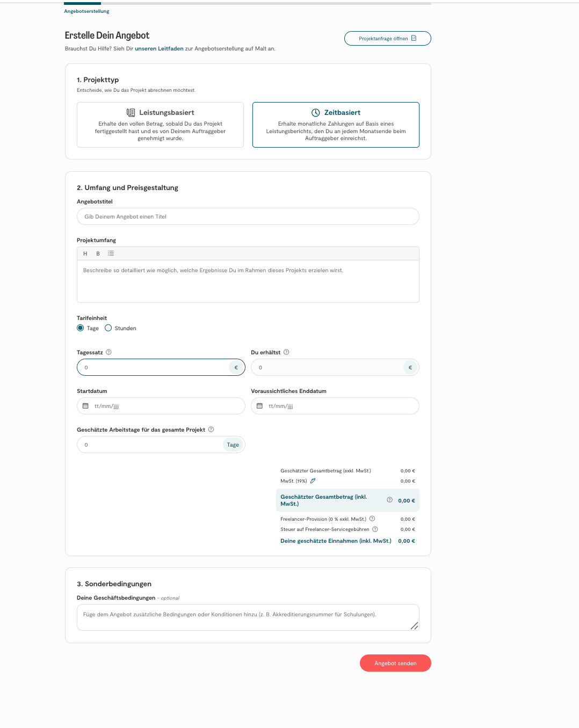This screenshot has height=728, width=579.
Task: Click the help icon beside Du erhältst
Action: point(286,352)
